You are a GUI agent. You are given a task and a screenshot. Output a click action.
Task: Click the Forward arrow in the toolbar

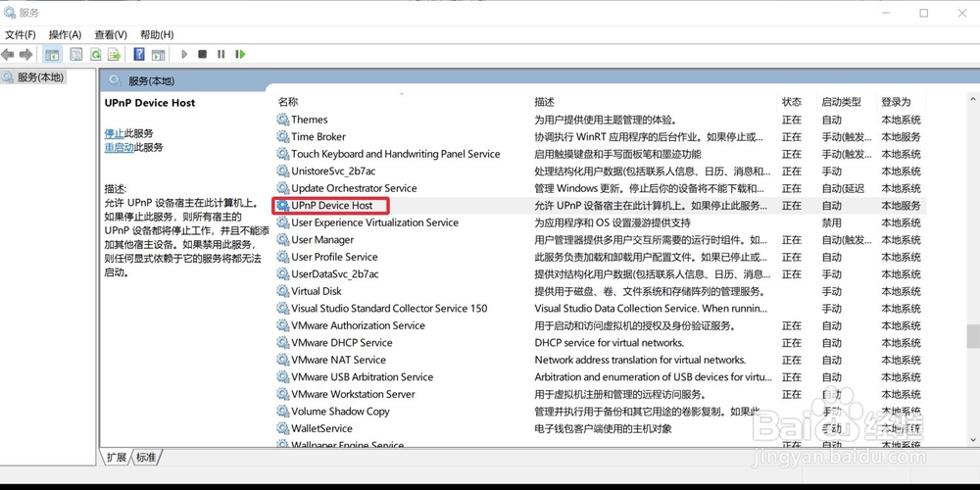coord(26,54)
